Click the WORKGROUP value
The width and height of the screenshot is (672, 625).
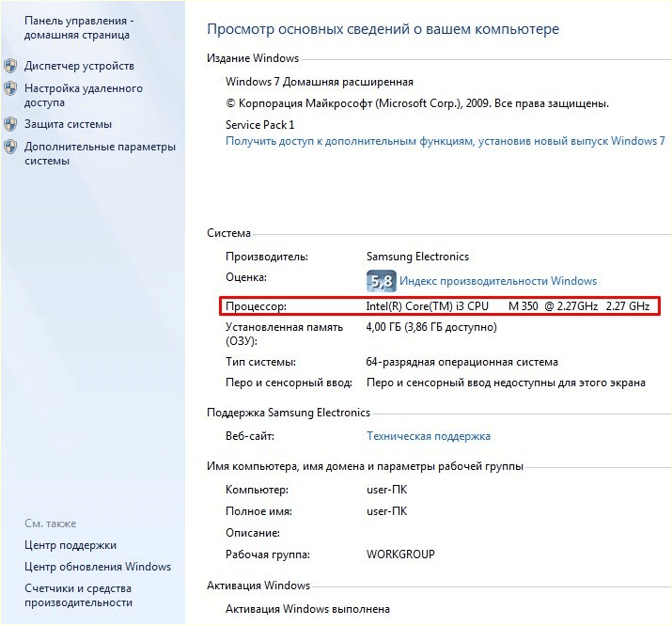click(400, 555)
